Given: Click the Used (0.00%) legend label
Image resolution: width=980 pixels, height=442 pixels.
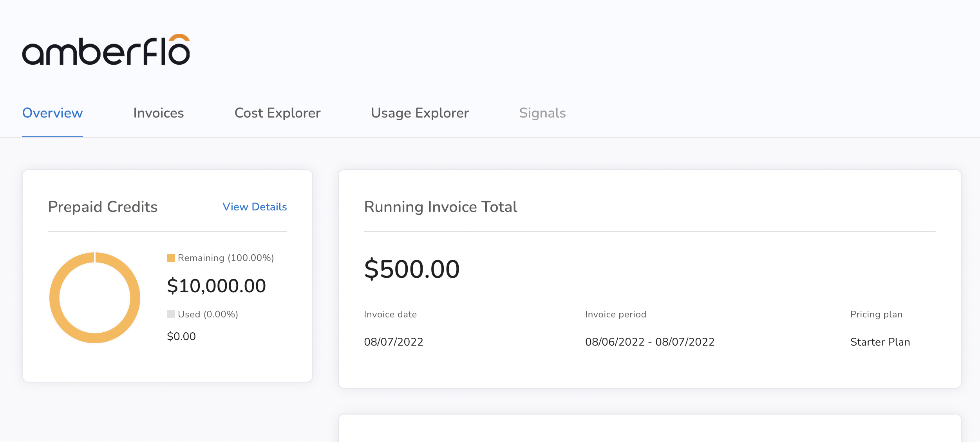Looking at the screenshot, I should pos(208,314).
